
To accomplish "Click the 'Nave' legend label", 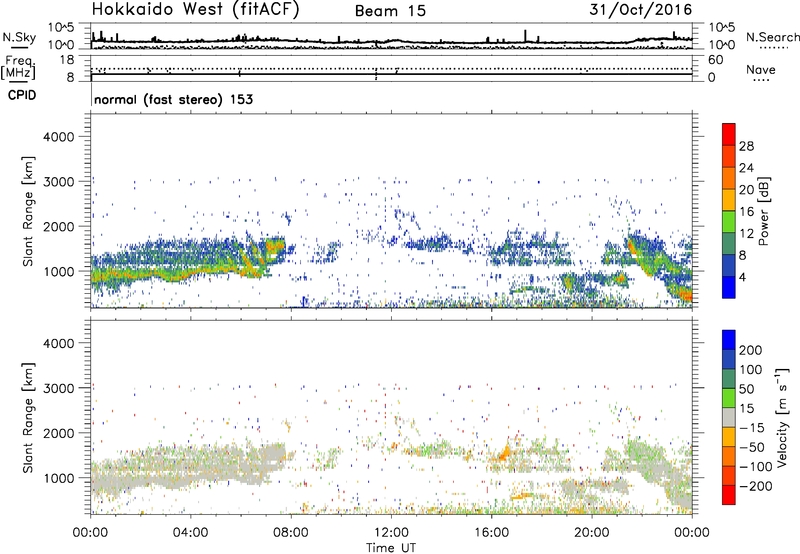I will pyautogui.click(x=761, y=69).
